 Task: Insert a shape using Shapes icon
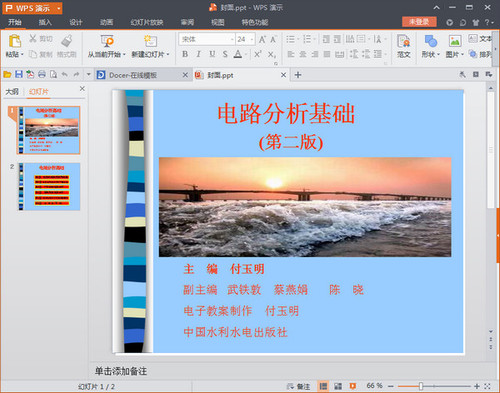(x=431, y=41)
